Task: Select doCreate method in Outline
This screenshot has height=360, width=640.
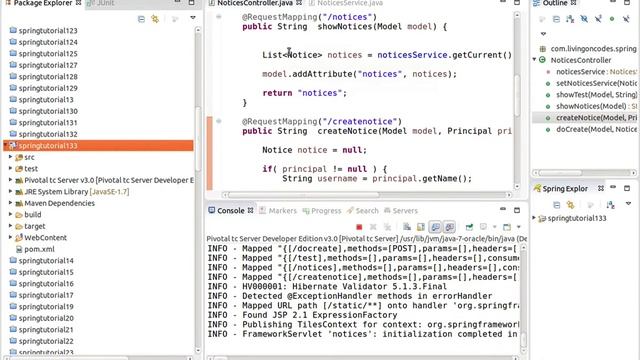Action: pos(596,129)
